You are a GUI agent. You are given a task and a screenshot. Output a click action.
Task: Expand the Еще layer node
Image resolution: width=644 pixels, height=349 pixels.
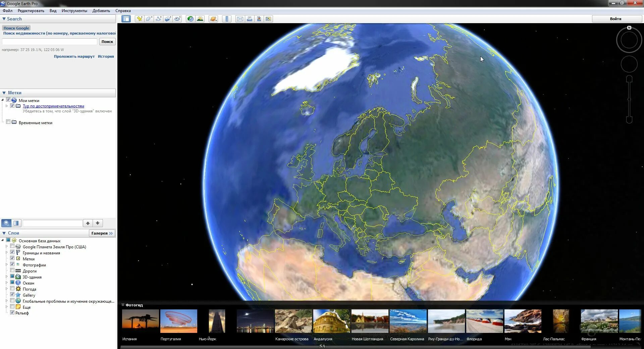click(7, 307)
